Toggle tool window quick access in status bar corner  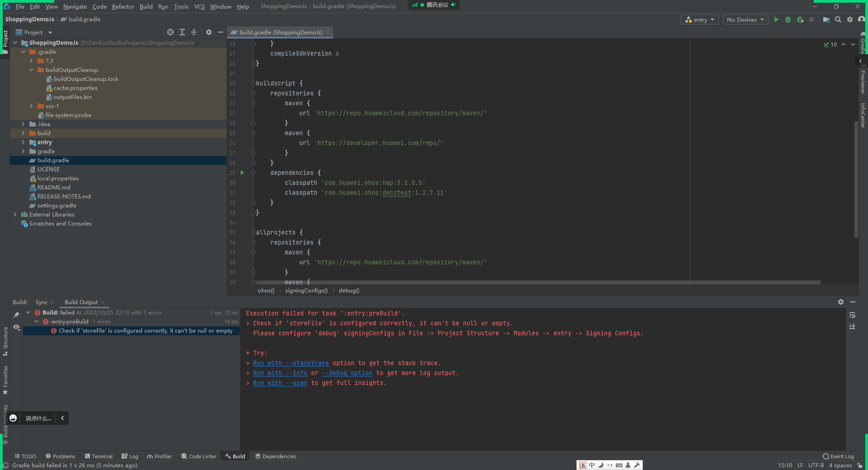pyautogui.click(x=5, y=465)
